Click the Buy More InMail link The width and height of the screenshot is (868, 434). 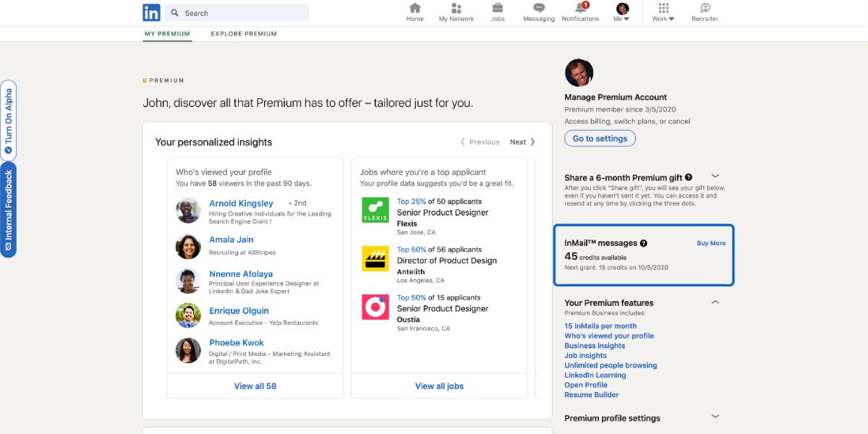[x=711, y=244]
